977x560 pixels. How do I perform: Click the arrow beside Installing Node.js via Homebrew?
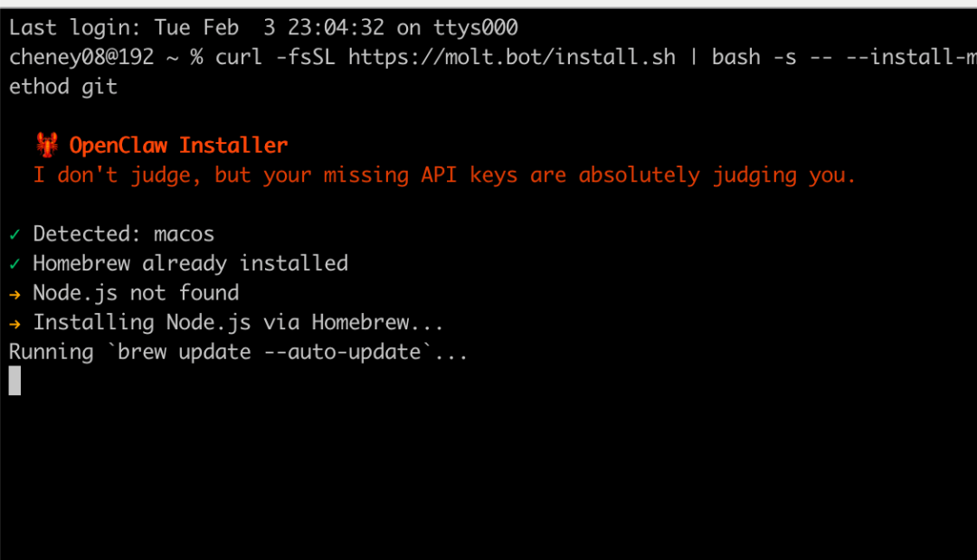pyautogui.click(x=15, y=324)
